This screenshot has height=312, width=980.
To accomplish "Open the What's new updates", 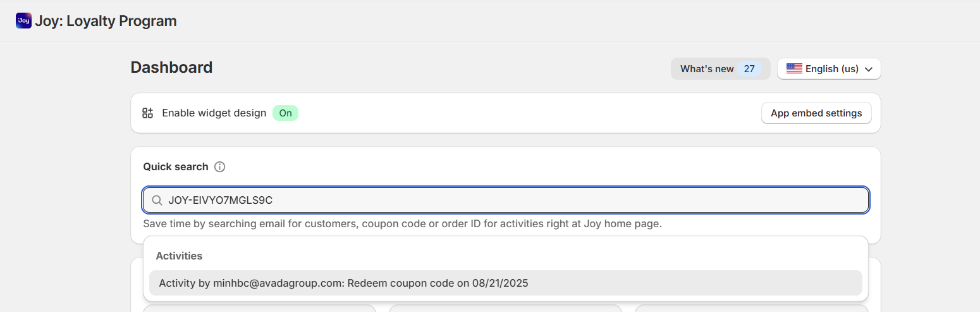I will tap(707, 69).
